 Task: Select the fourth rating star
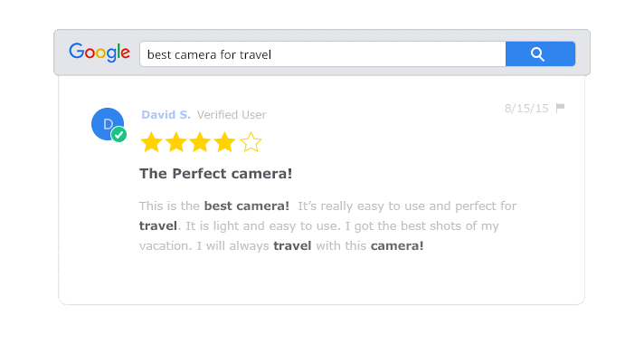click(225, 142)
